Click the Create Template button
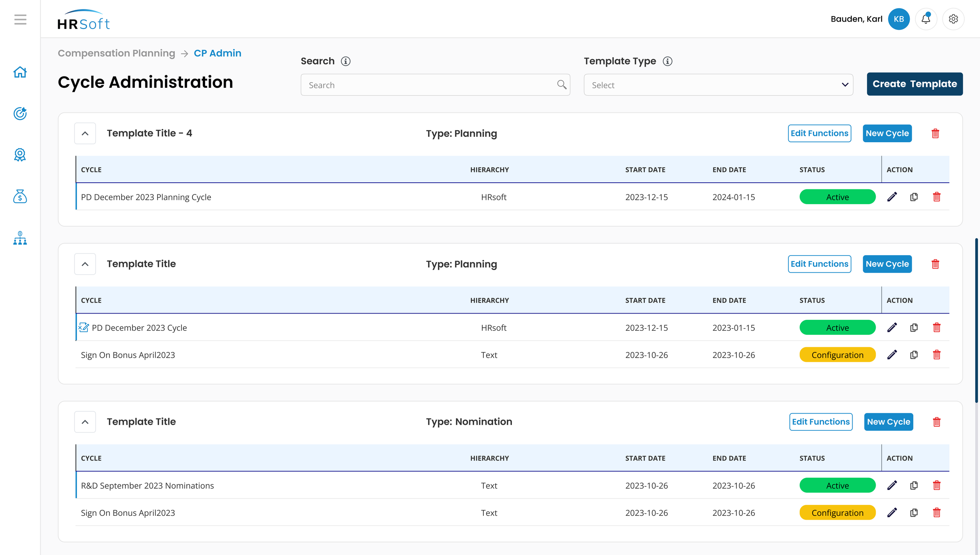The image size is (980, 555). point(915,84)
